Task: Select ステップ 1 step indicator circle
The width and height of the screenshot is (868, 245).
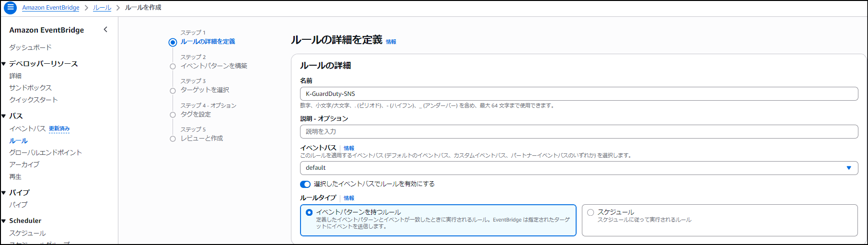Action: 173,42
